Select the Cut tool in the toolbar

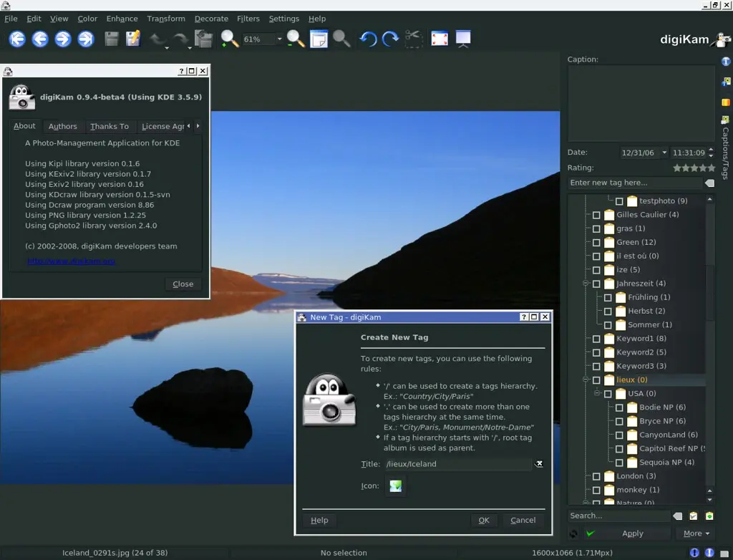(x=414, y=39)
